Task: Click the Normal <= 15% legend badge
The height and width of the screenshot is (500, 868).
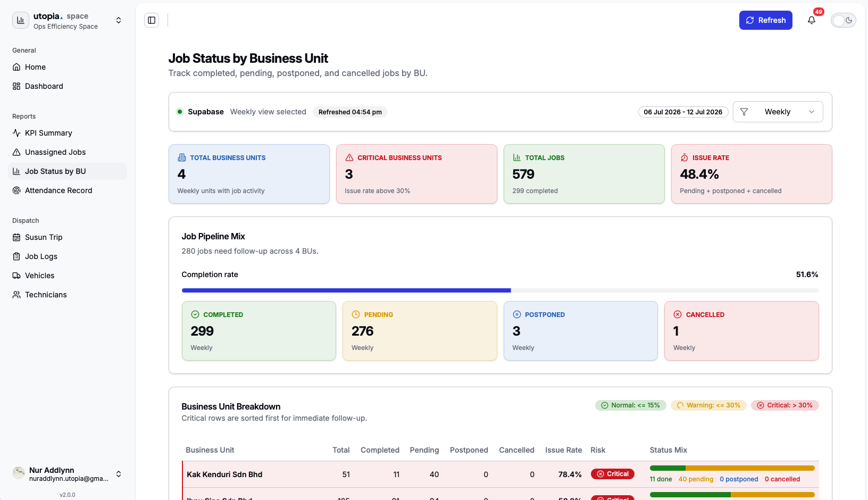Action: 630,405
